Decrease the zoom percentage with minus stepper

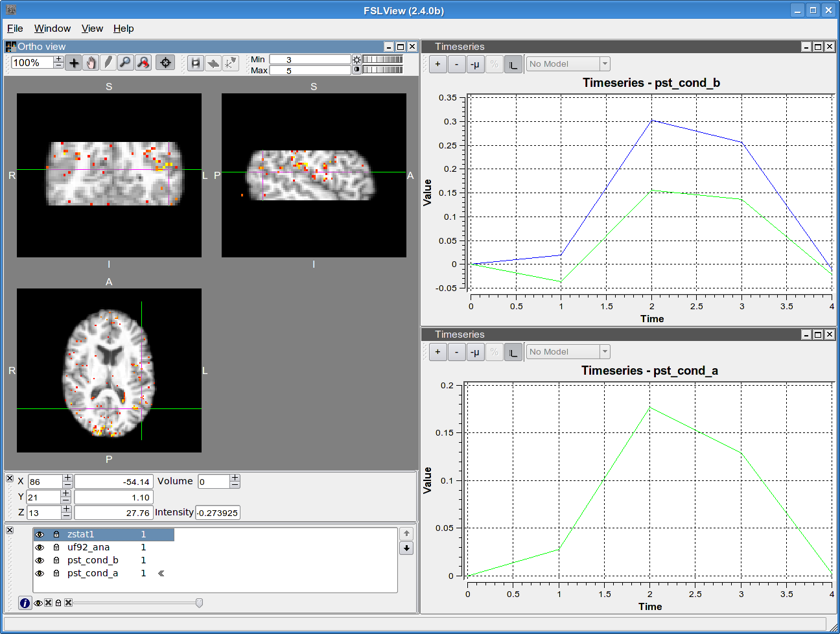click(x=59, y=66)
